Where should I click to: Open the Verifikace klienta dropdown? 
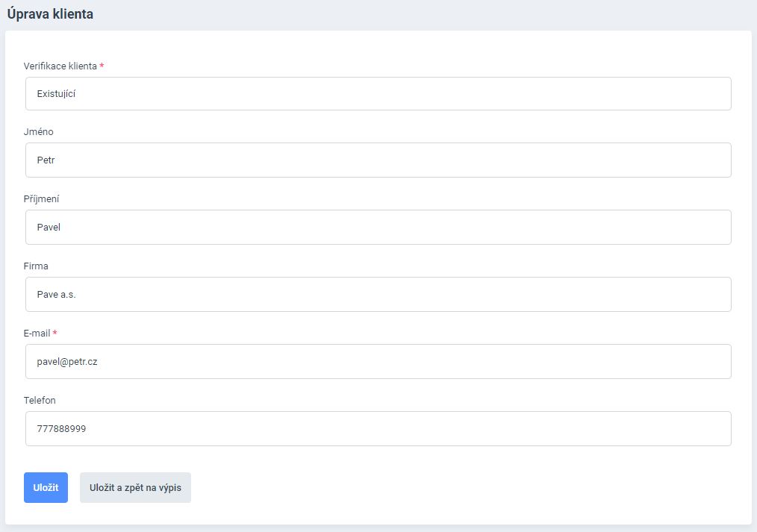coord(378,94)
